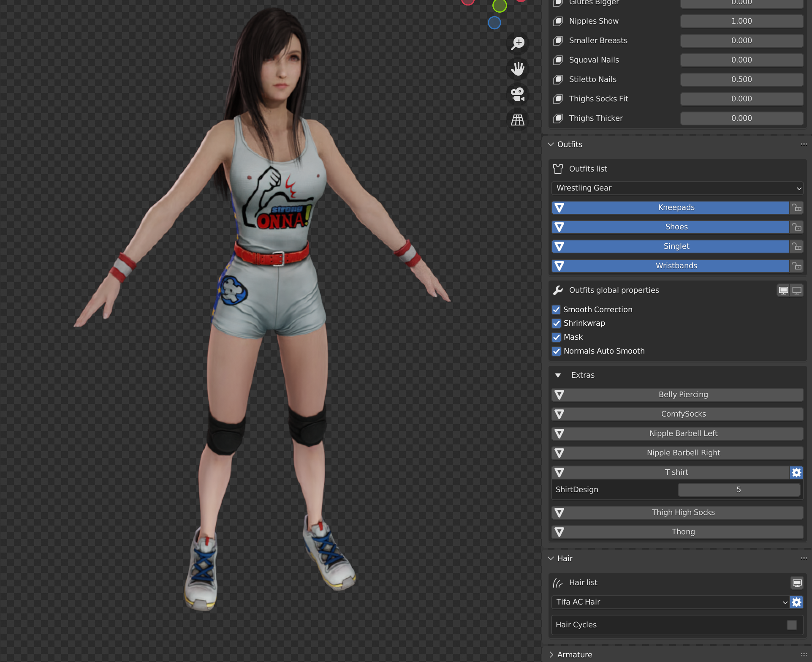Hide the Singlet outfit piece
The image size is (812, 662).
coord(671,246)
